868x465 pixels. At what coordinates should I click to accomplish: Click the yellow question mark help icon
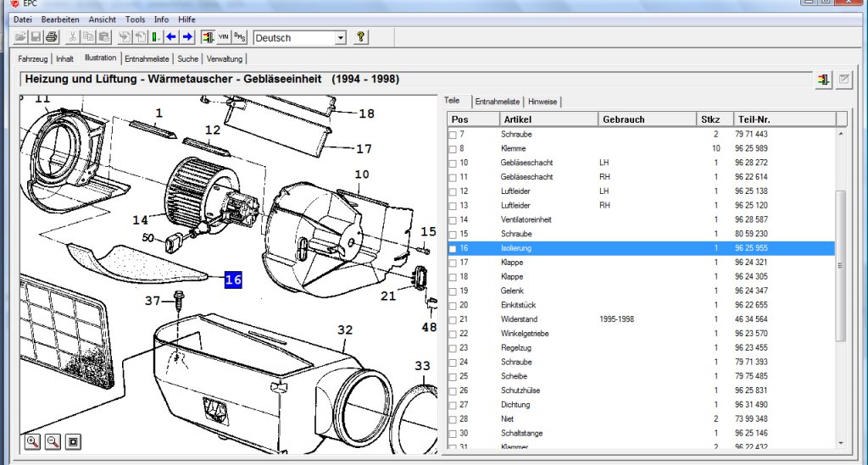[360, 37]
